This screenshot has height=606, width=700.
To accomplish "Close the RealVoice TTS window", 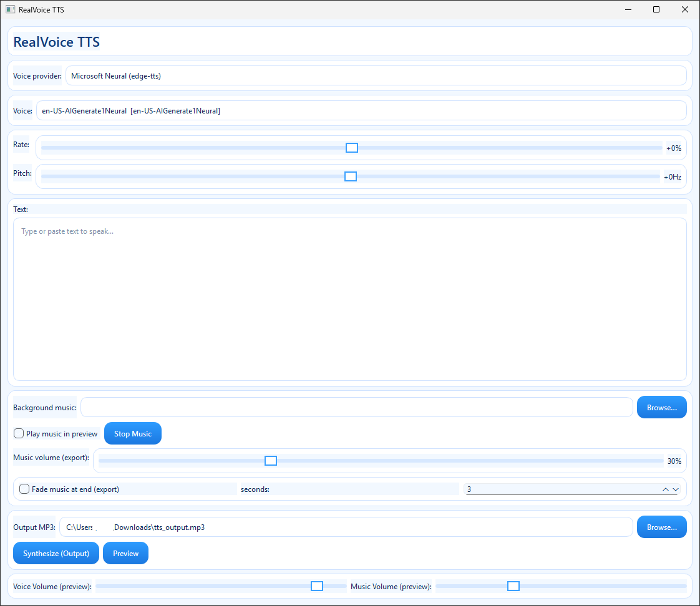I will tap(685, 9).
